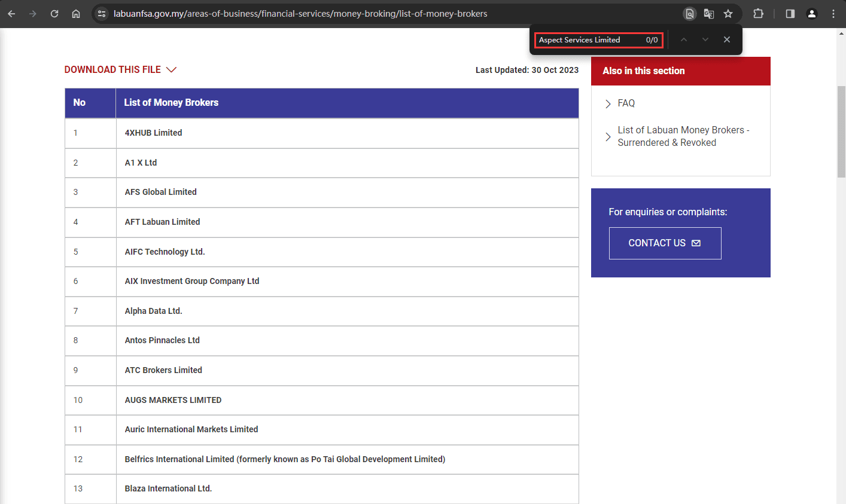Click the envelope icon in CONTACT US
Viewport: 846px width, 504px height.
696,243
